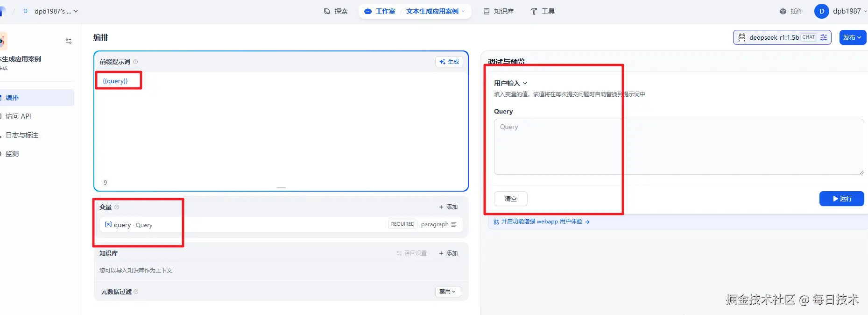Image resolution: width=868 pixels, height=315 pixels.
Task: Click the 清空 clear button
Action: 511,199
